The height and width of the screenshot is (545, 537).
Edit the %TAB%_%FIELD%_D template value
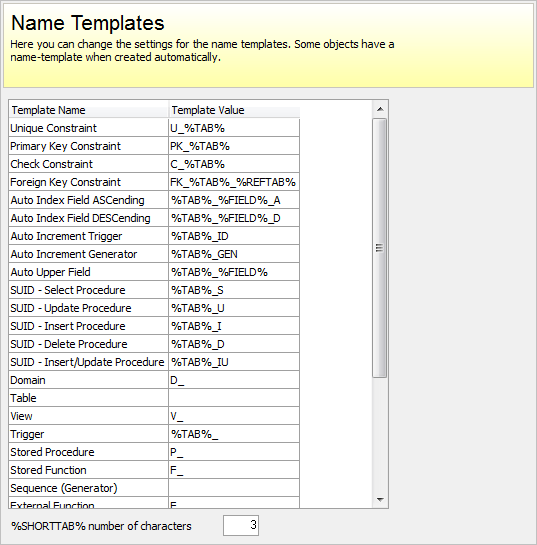click(x=234, y=218)
